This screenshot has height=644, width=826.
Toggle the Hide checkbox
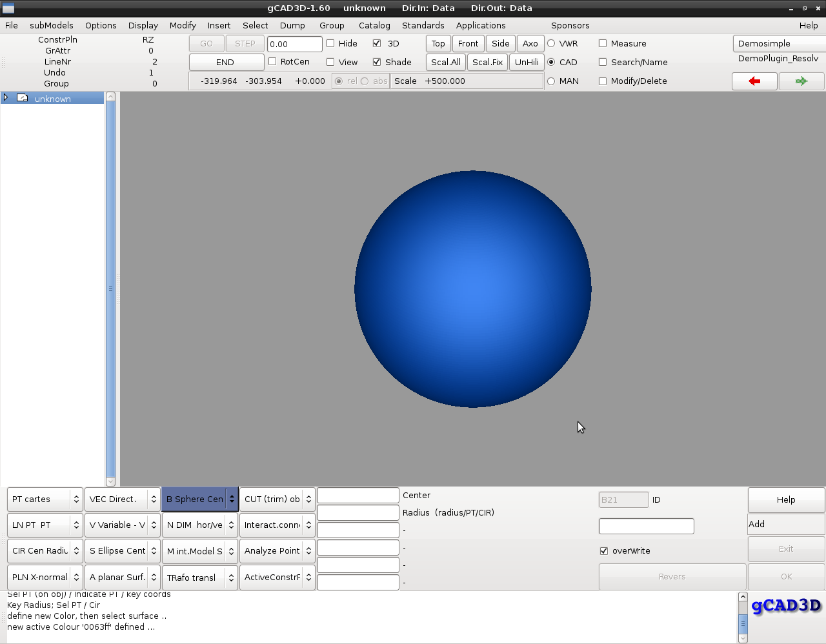330,43
